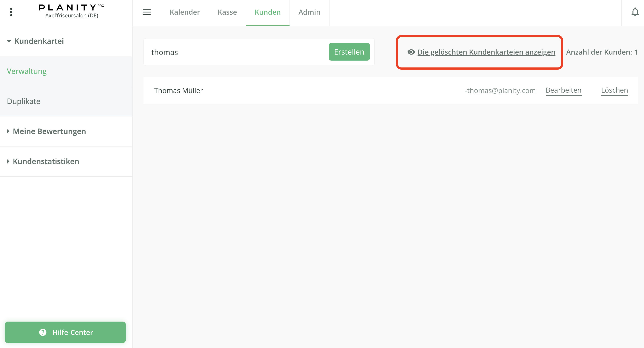The image size is (644, 348).
Task: Select the Kunden tab
Action: (268, 12)
